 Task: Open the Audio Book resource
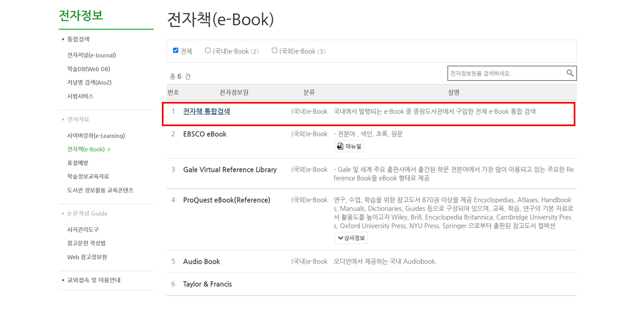point(201,261)
